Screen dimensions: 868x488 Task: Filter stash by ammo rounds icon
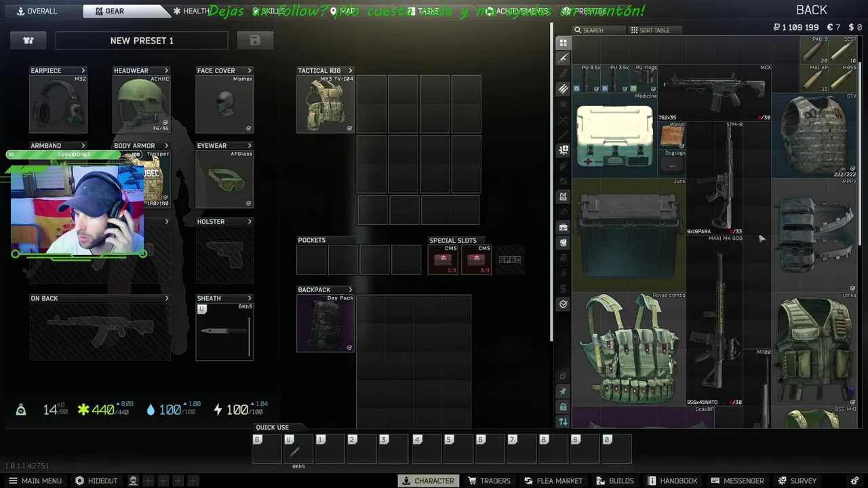(x=563, y=89)
